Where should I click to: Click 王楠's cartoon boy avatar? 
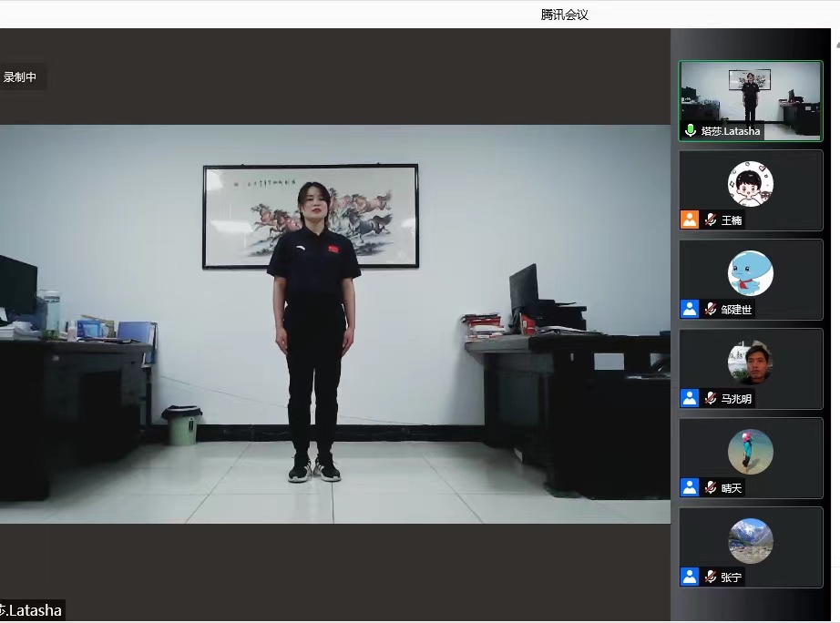(750, 184)
